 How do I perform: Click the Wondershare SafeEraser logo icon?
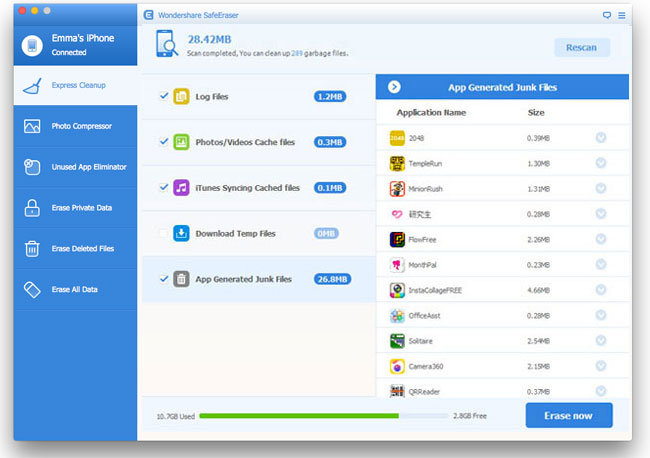(148, 15)
